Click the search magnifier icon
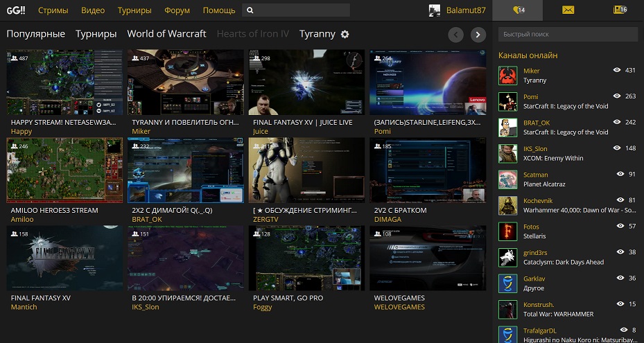 (250, 10)
